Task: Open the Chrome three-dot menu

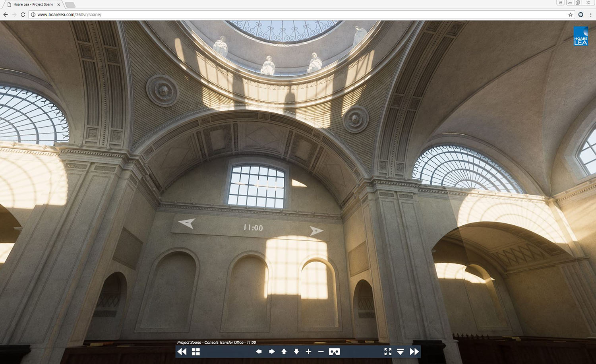Action: pos(591,15)
